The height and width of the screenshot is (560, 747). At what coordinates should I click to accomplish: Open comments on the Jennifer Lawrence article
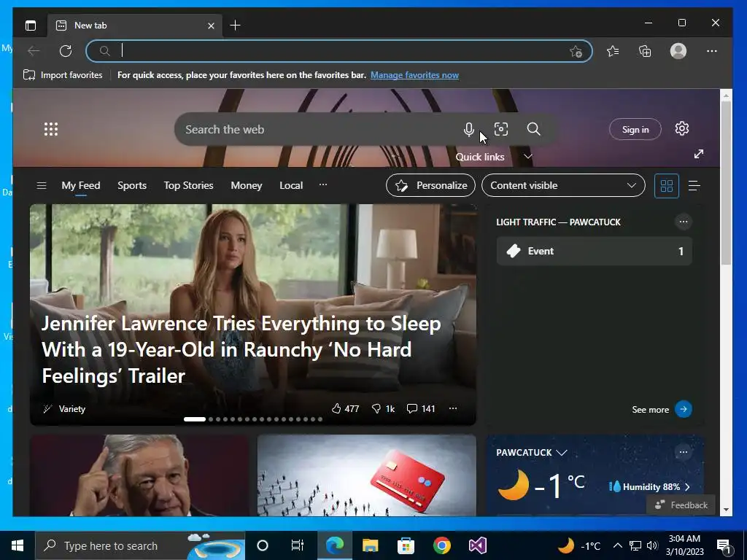coord(421,408)
